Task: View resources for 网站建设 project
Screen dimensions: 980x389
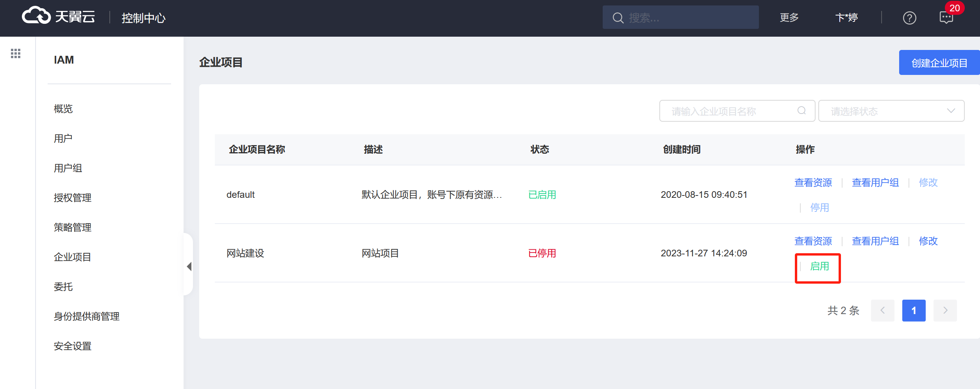Action: pyautogui.click(x=813, y=241)
